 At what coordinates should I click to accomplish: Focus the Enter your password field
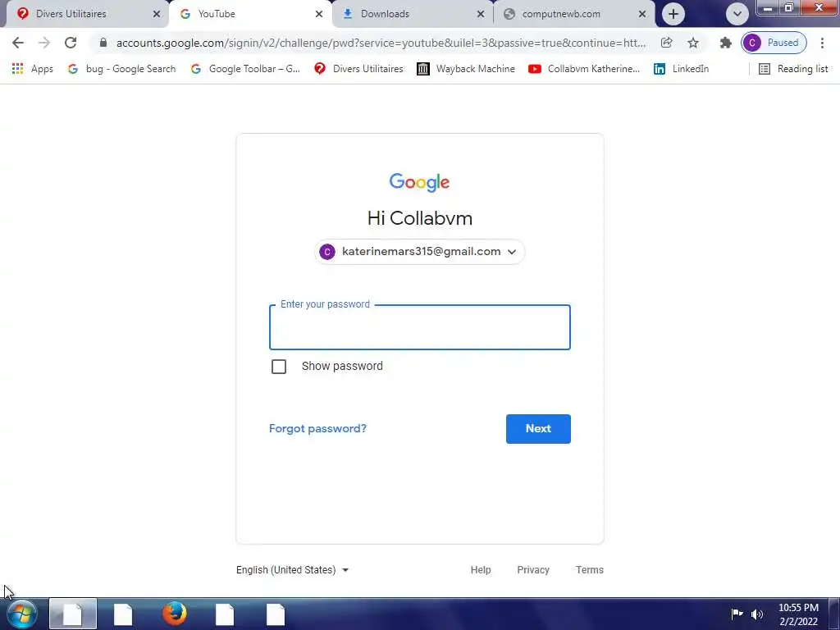point(419,327)
